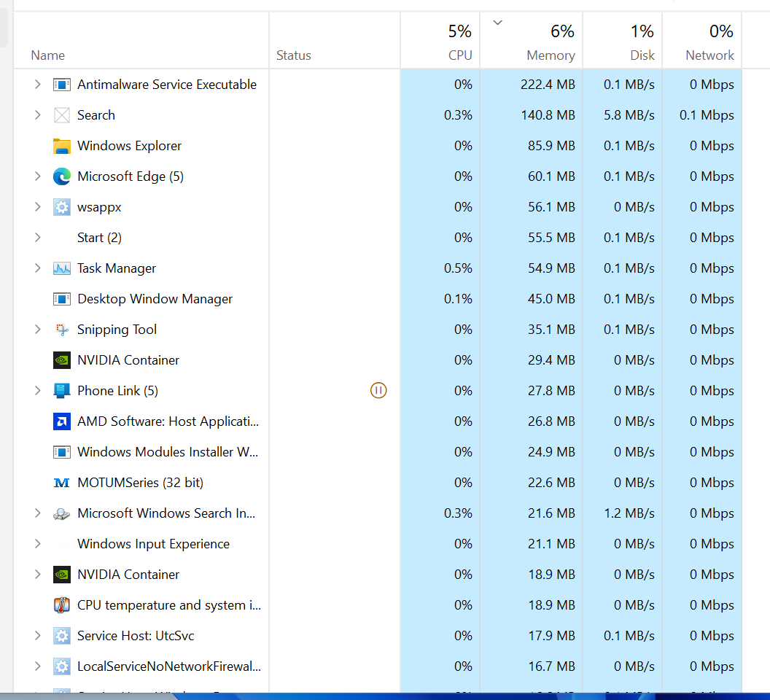Click the Phone Link app icon
The height and width of the screenshot is (700, 770).
(62, 391)
